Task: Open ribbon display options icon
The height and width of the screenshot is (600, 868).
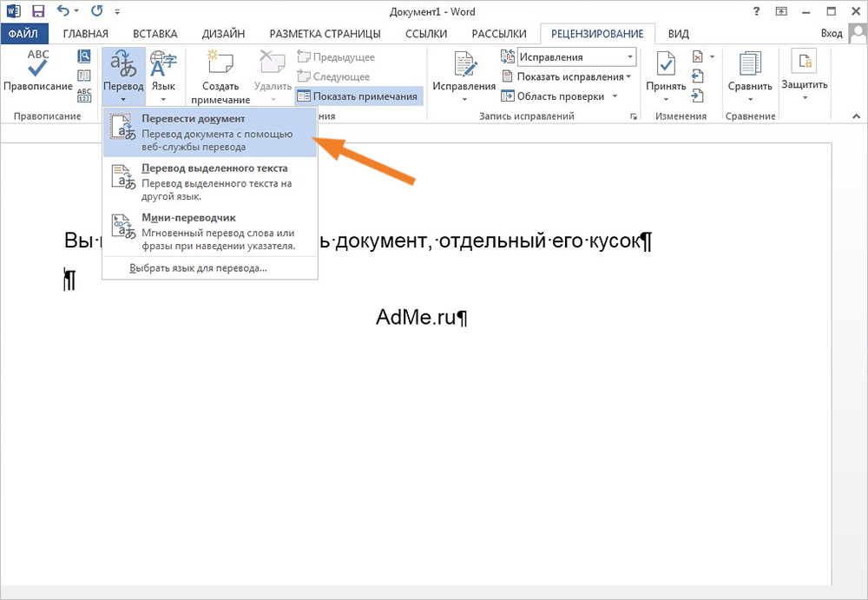Action: coord(781,11)
